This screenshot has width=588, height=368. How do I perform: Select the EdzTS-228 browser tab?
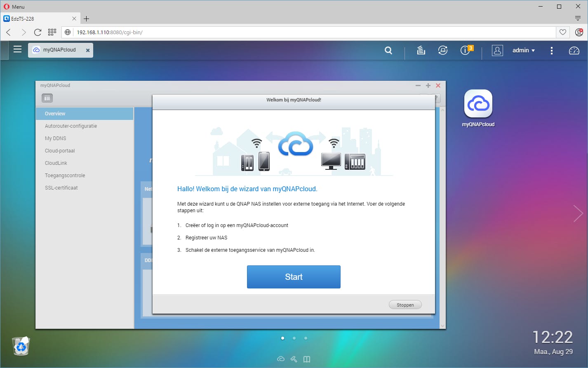pos(40,19)
